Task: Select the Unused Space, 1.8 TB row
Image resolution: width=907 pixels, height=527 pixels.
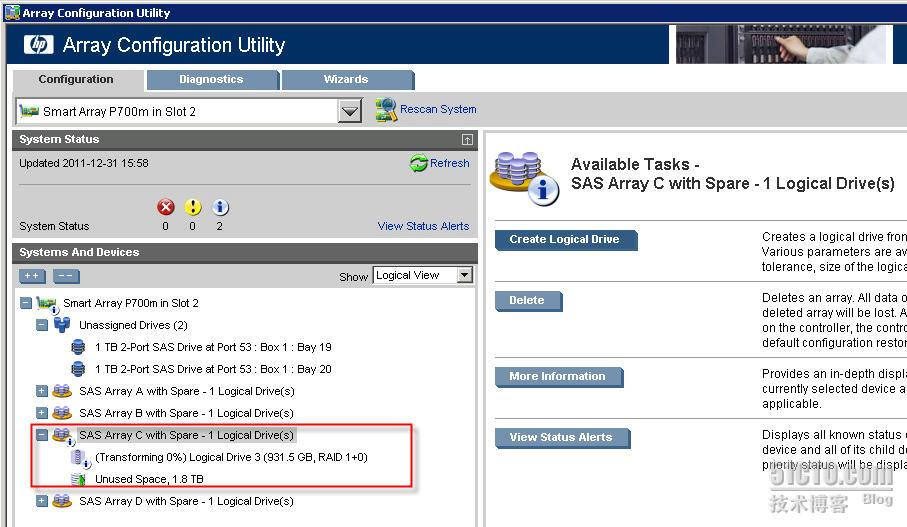Action: (149, 479)
